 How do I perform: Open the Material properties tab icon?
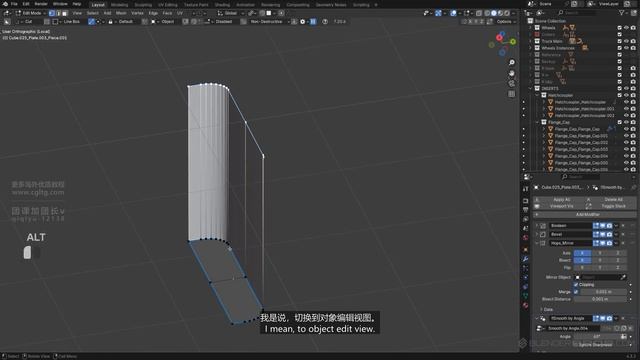[526, 305]
